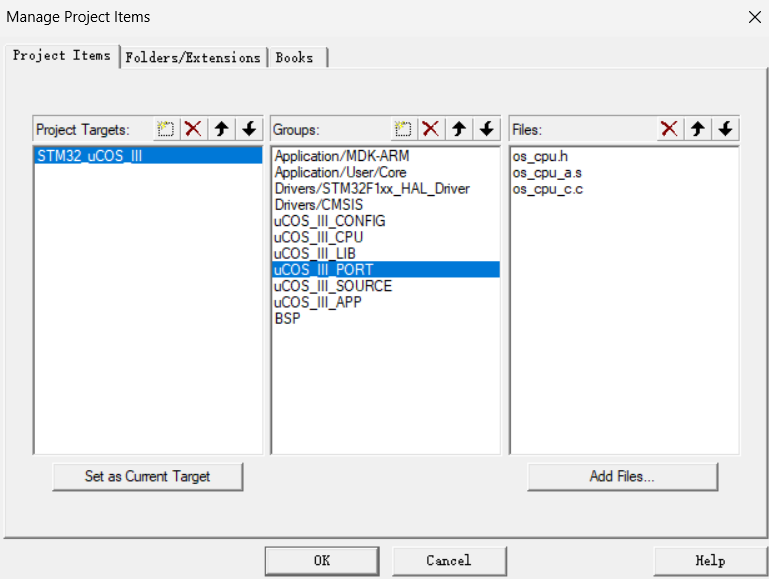This screenshot has height=579, width=769.
Task: Click the Add Files... button
Action: [x=622, y=477]
